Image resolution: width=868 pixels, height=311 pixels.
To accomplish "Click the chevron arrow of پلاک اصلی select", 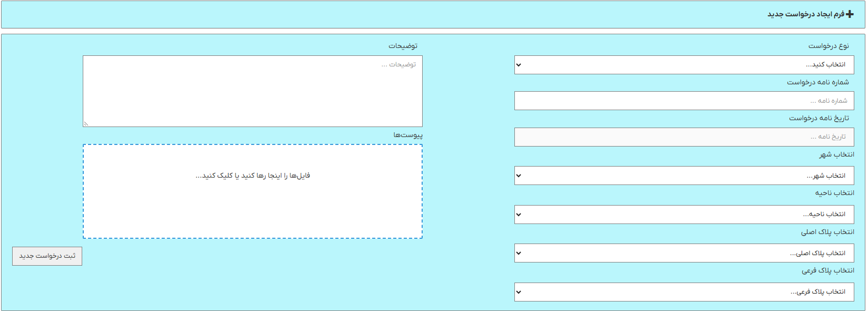I will pyautogui.click(x=519, y=253).
